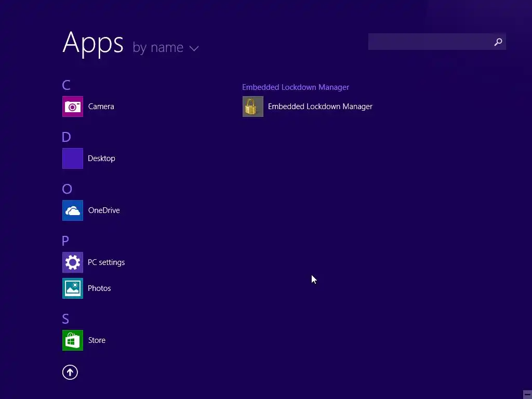Click the 'PC settings' app label
The height and width of the screenshot is (399, 532).
(106, 262)
